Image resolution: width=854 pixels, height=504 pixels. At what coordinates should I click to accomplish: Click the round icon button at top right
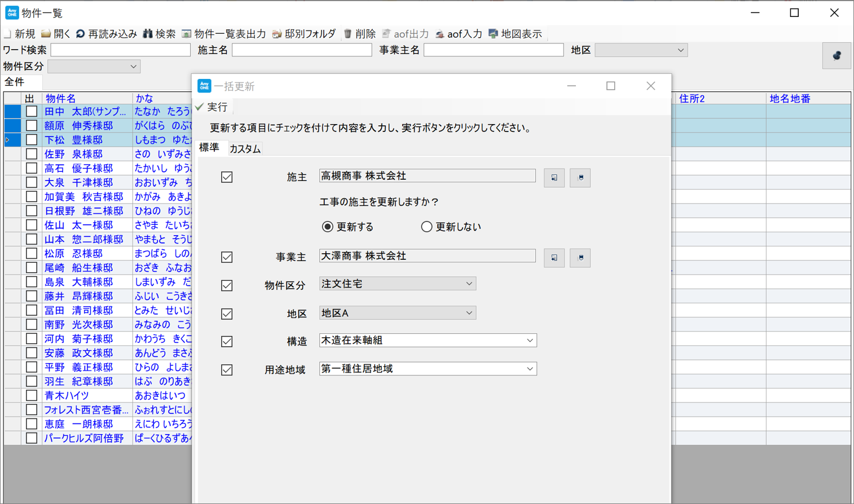pos(837,55)
